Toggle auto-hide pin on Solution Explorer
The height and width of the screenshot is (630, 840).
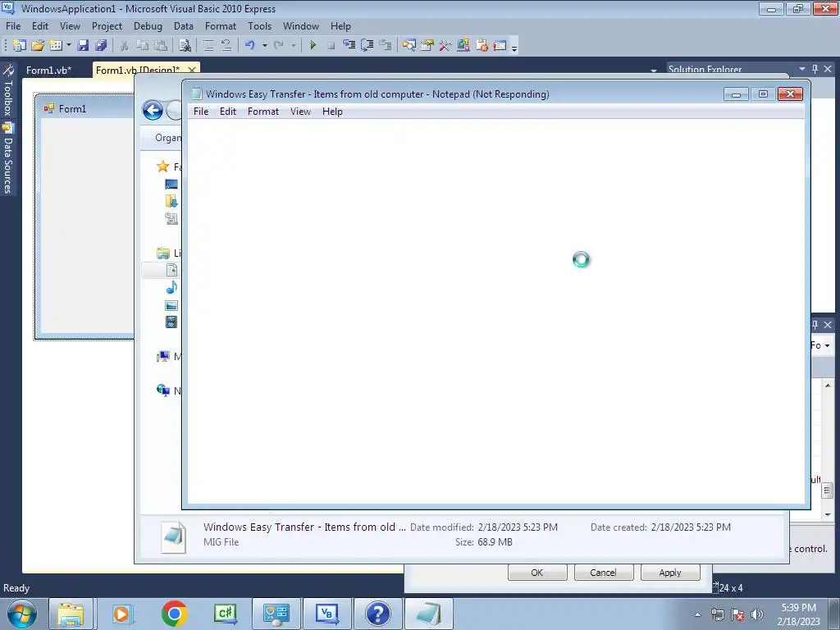tap(815, 69)
